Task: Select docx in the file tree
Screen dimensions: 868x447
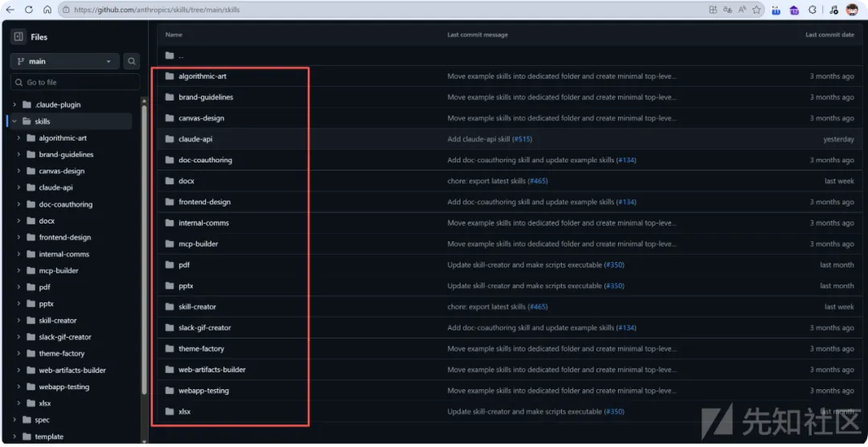Action: (47, 221)
